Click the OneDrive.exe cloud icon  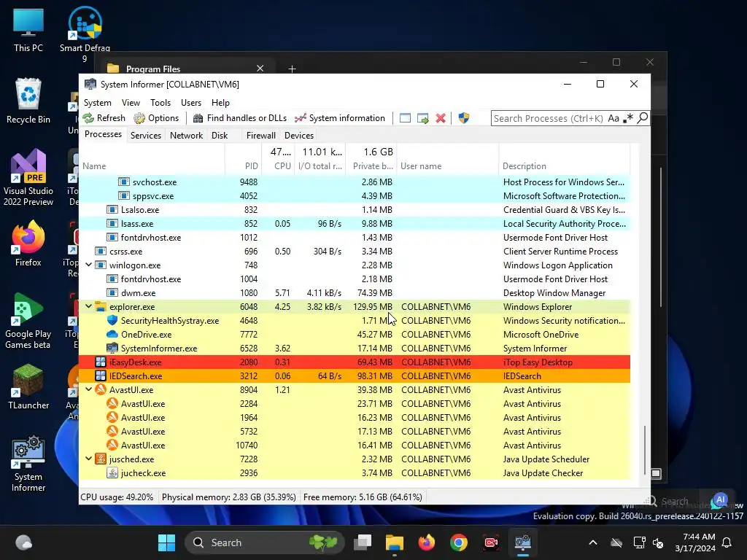112,334
